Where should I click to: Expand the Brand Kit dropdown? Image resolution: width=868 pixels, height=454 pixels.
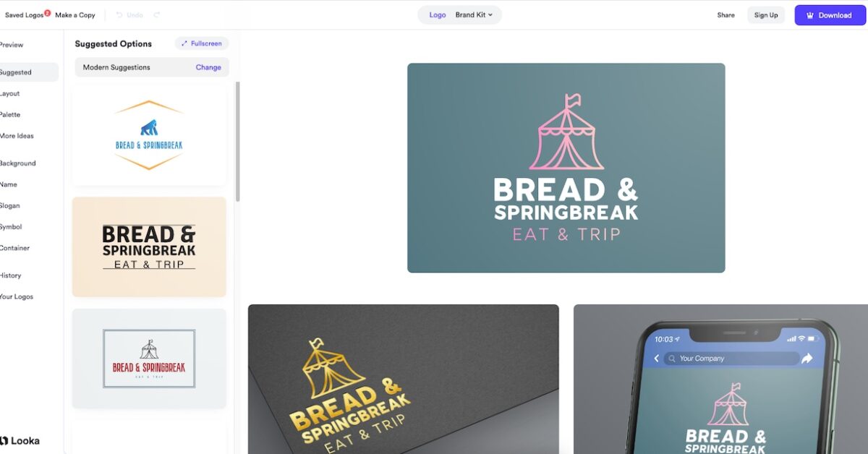coord(474,15)
